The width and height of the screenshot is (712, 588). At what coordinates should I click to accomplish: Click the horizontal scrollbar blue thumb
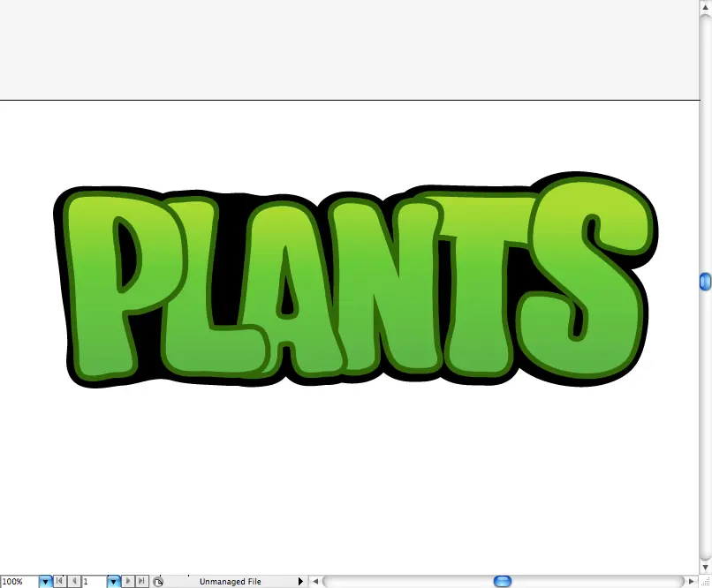coord(503,581)
